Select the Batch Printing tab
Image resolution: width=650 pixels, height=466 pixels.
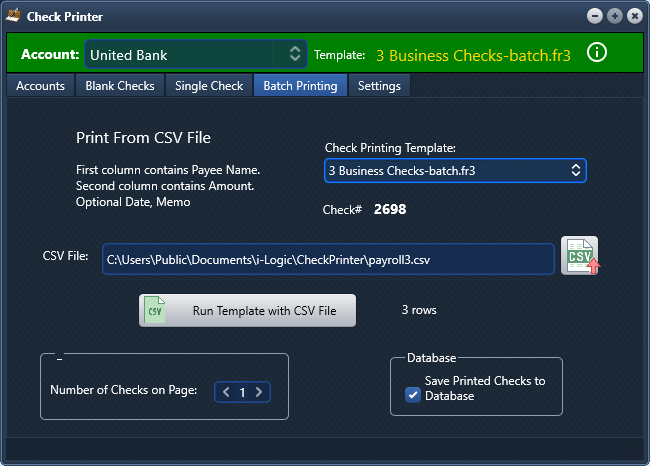point(300,85)
